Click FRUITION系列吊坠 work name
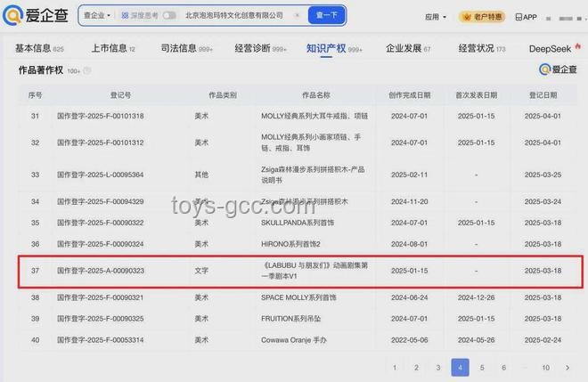The height and width of the screenshot is (382, 588). (290, 319)
